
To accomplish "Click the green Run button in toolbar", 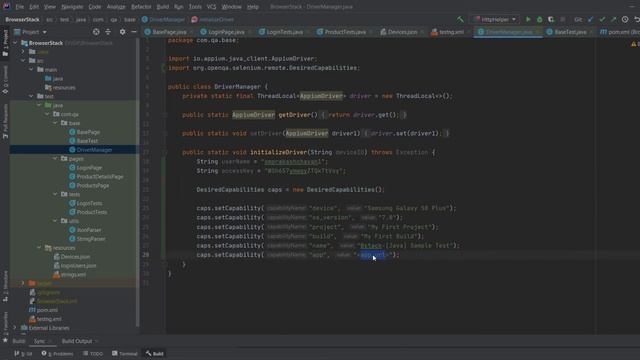I will 528,19.
